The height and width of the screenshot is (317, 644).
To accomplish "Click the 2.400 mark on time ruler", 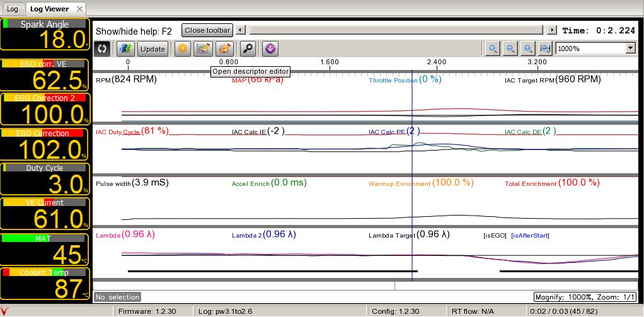I will 436,62.
